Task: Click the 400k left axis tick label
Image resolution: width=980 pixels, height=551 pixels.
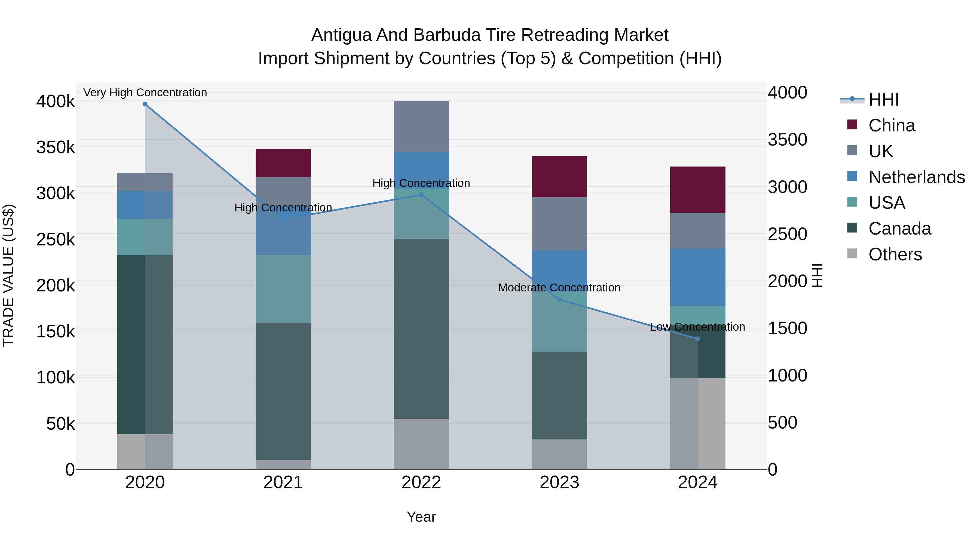Action: (56, 101)
